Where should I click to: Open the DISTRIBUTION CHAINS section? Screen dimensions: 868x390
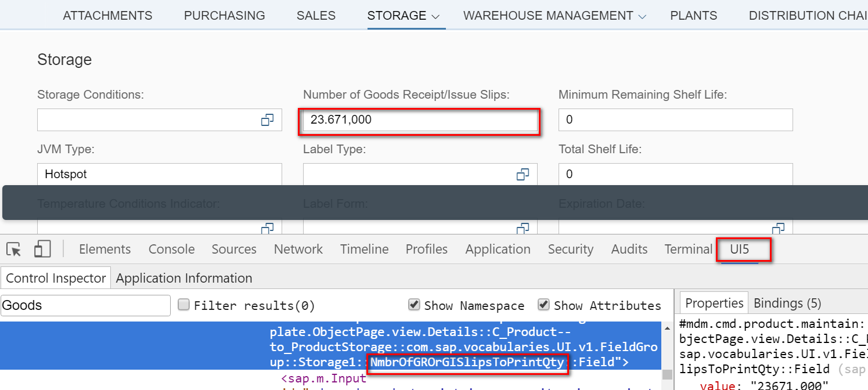pyautogui.click(x=808, y=16)
